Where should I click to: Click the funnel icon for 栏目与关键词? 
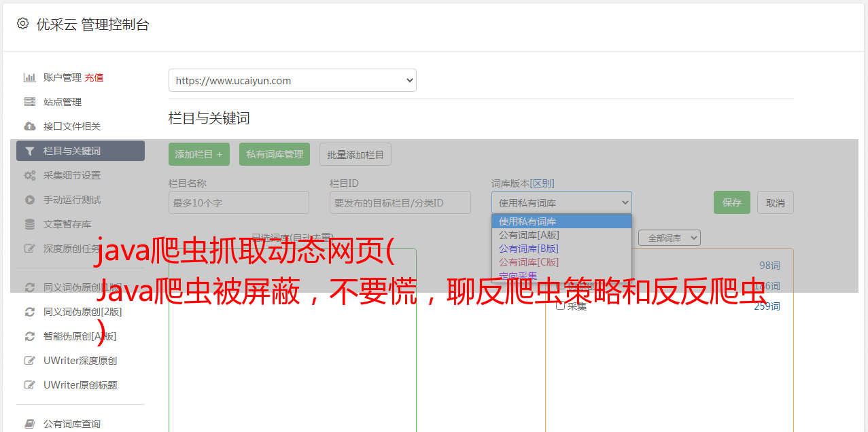pyautogui.click(x=29, y=151)
